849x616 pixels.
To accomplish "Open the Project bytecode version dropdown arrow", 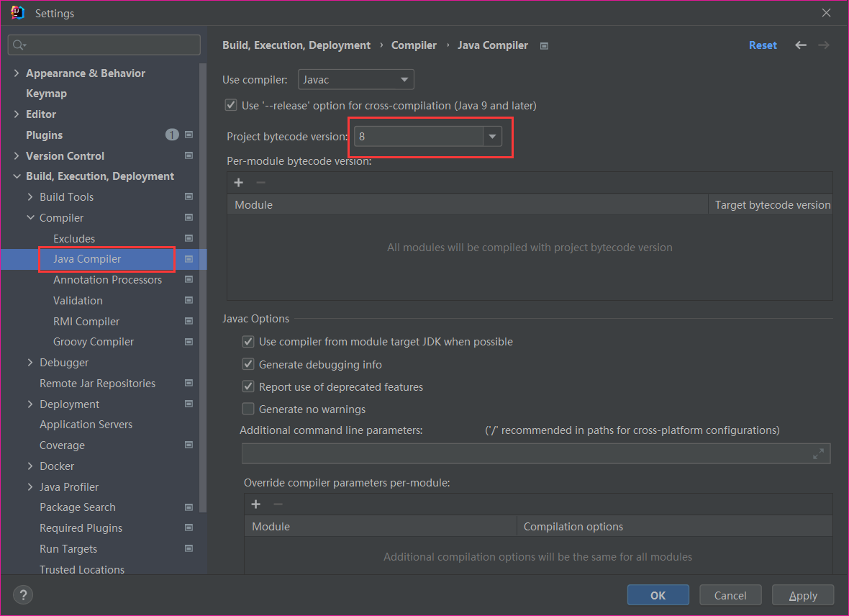I will (492, 137).
